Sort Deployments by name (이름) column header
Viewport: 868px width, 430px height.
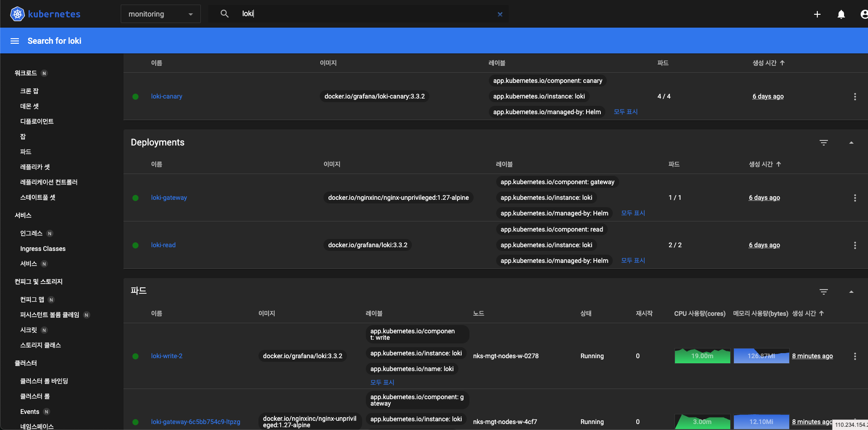pos(157,164)
